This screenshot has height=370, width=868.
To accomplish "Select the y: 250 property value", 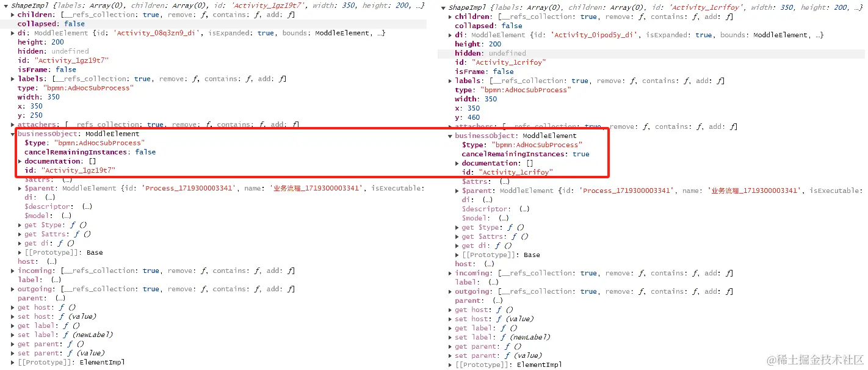I will point(36,115).
